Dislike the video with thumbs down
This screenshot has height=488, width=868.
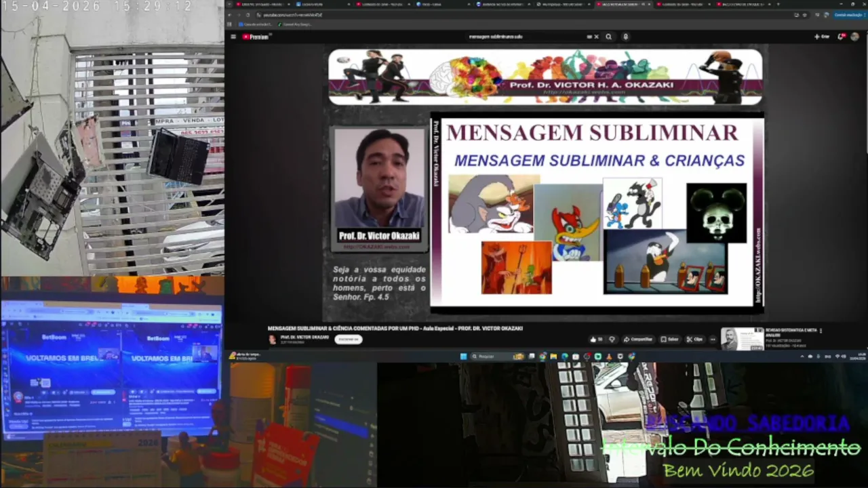coord(612,339)
